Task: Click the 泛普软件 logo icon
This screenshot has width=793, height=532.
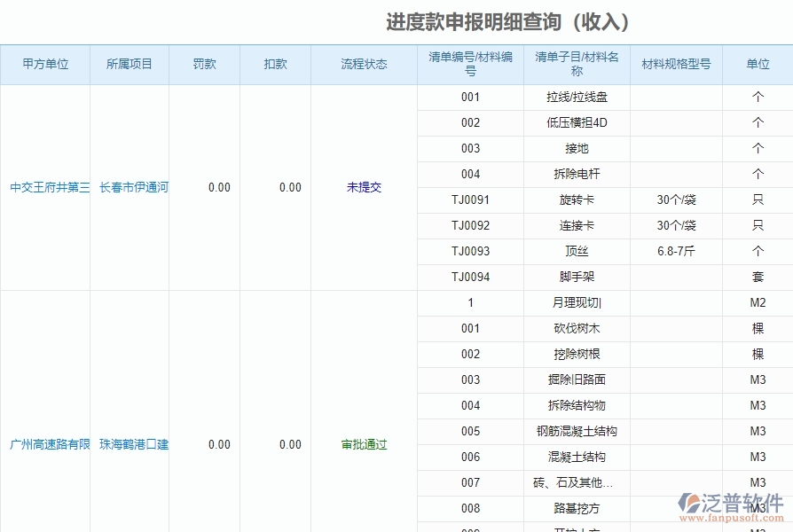Action: pyautogui.click(x=687, y=503)
